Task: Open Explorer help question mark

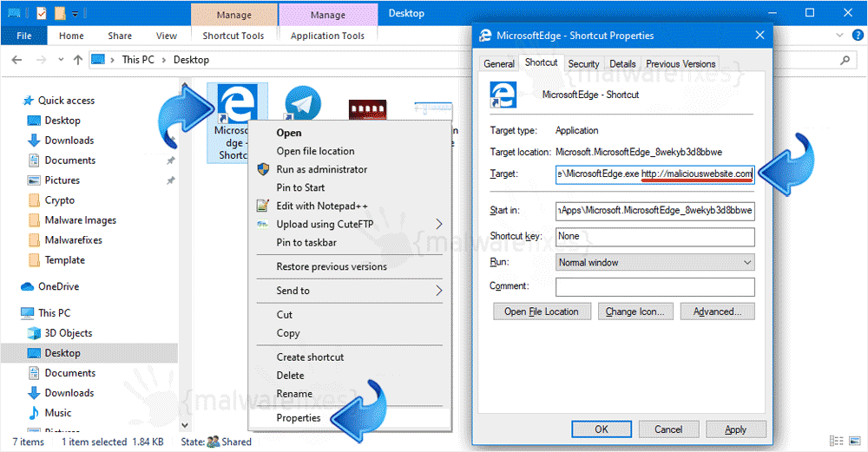Action: [858, 36]
